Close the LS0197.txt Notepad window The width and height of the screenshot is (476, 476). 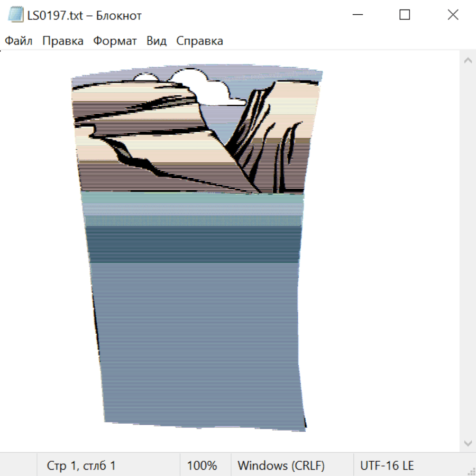tap(453, 15)
